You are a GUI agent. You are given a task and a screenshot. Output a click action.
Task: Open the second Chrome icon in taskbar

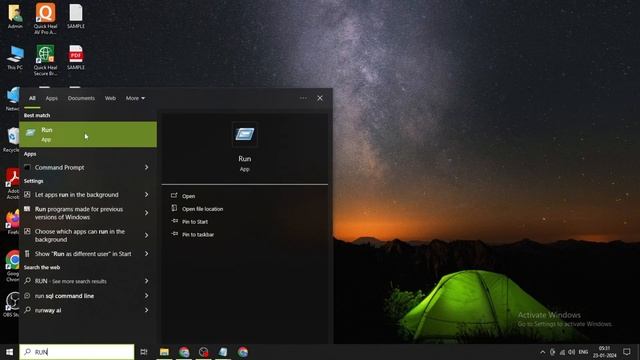click(x=243, y=352)
